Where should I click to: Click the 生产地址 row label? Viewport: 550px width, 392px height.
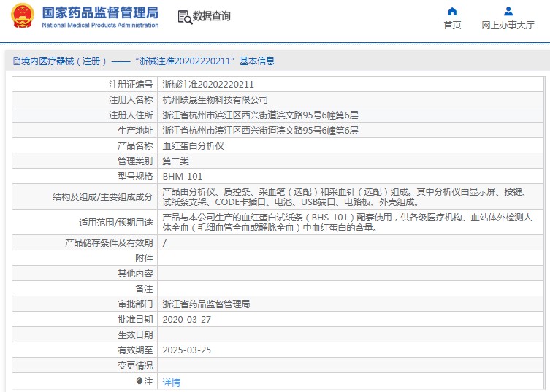(x=135, y=131)
